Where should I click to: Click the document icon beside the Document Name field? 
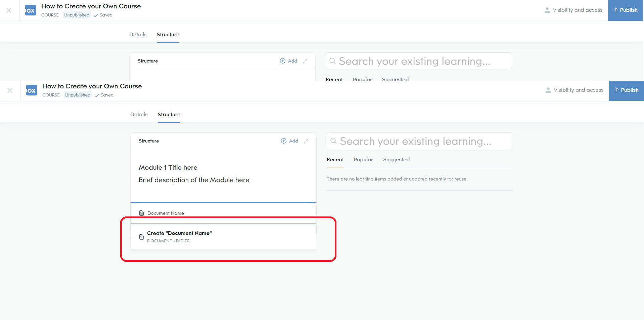[x=142, y=213]
